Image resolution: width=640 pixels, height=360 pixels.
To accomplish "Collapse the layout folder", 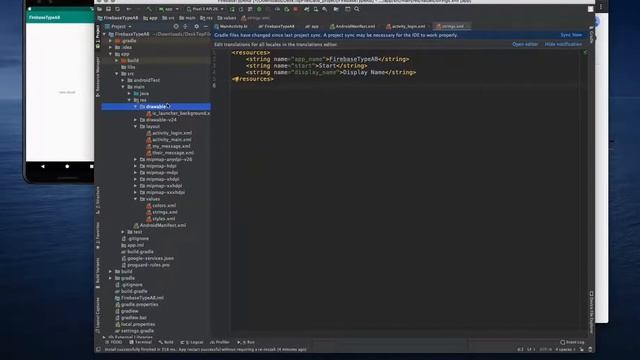I will point(136,127).
